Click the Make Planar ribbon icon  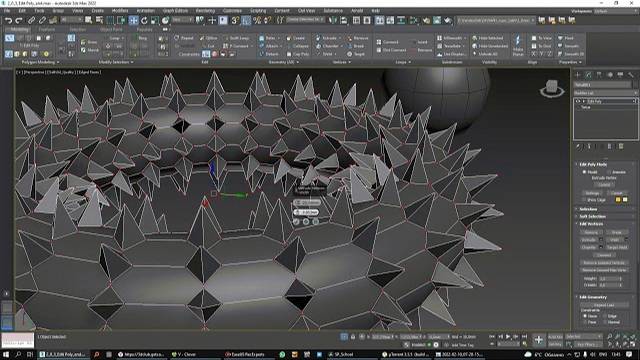pos(518,46)
